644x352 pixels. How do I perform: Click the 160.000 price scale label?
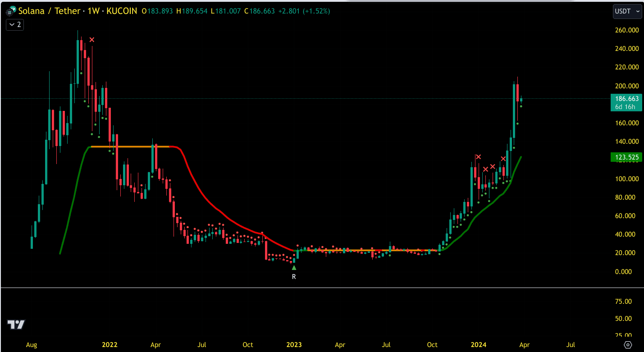tap(627, 123)
